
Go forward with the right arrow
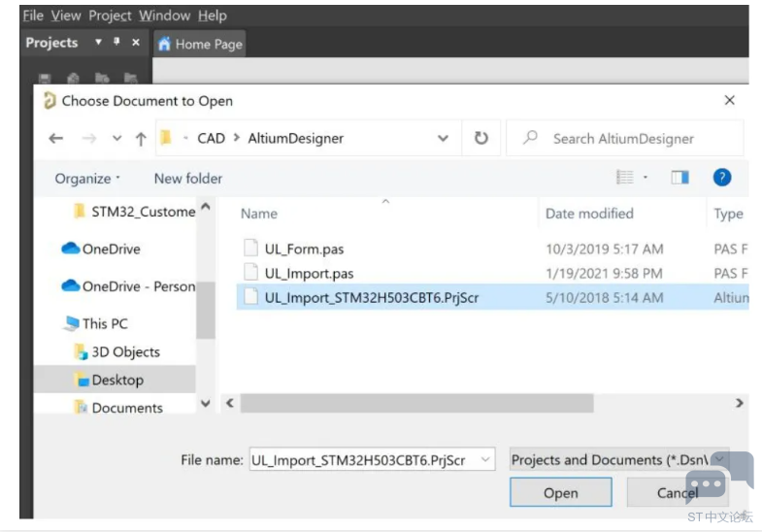click(89, 139)
